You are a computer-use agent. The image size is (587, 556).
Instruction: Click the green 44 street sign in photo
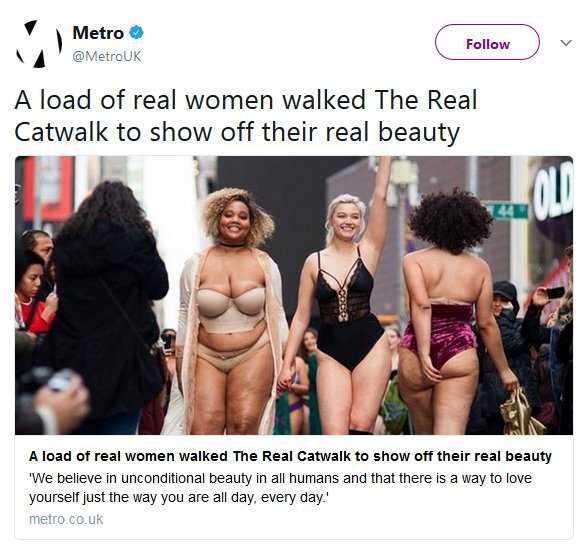(x=506, y=210)
